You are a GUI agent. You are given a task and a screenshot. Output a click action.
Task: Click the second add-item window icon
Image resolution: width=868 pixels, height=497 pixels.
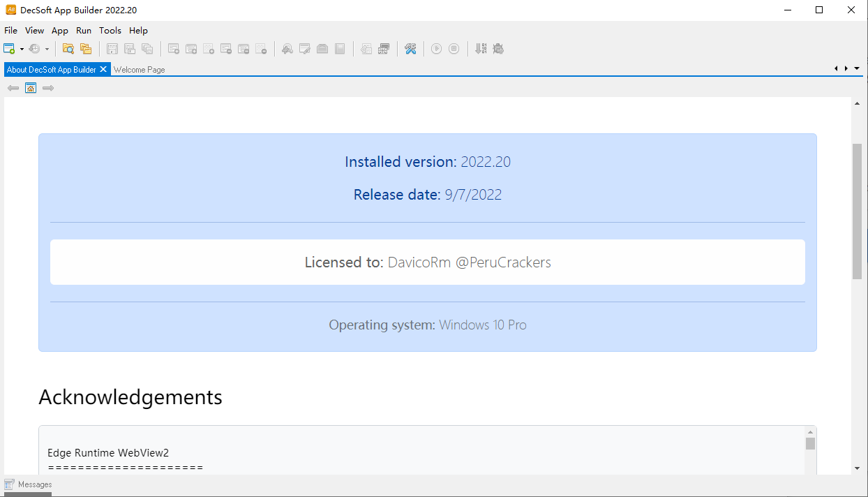(x=191, y=49)
